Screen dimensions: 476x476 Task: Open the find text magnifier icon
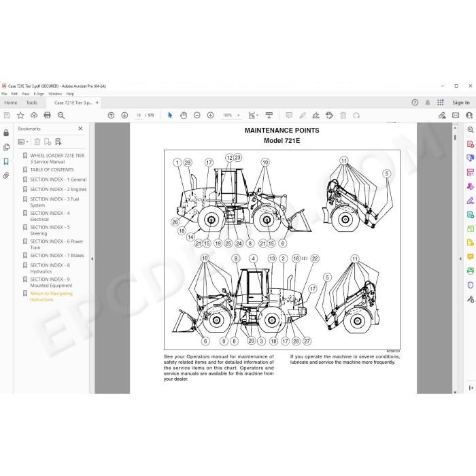pyautogui.click(x=61, y=116)
